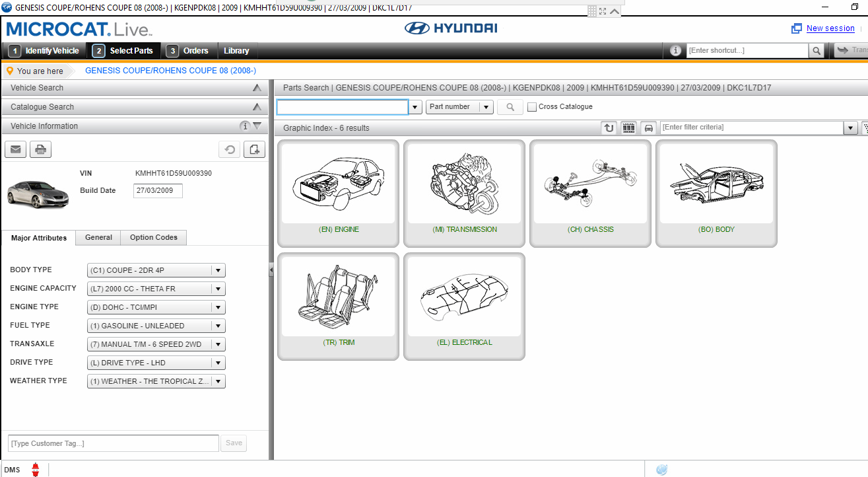Click the filmstrip view icon

pyautogui.click(x=628, y=128)
